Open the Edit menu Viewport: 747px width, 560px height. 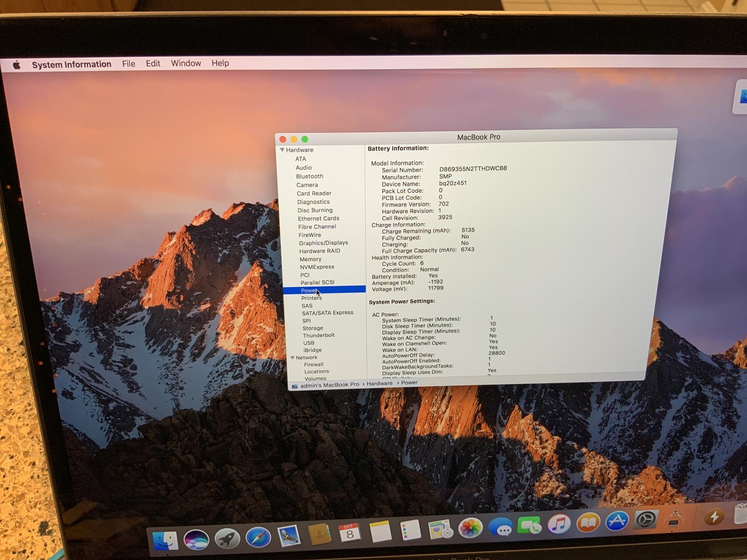153,63
